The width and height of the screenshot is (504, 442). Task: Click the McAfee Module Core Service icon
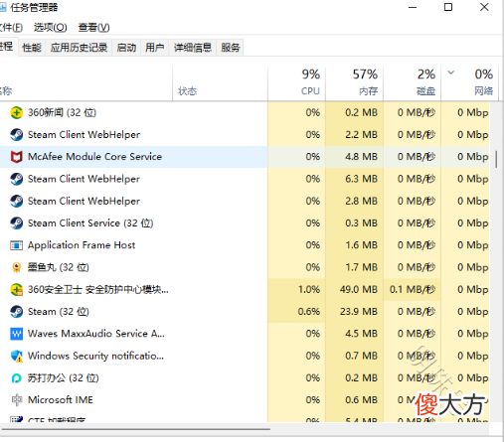[16, 157]
